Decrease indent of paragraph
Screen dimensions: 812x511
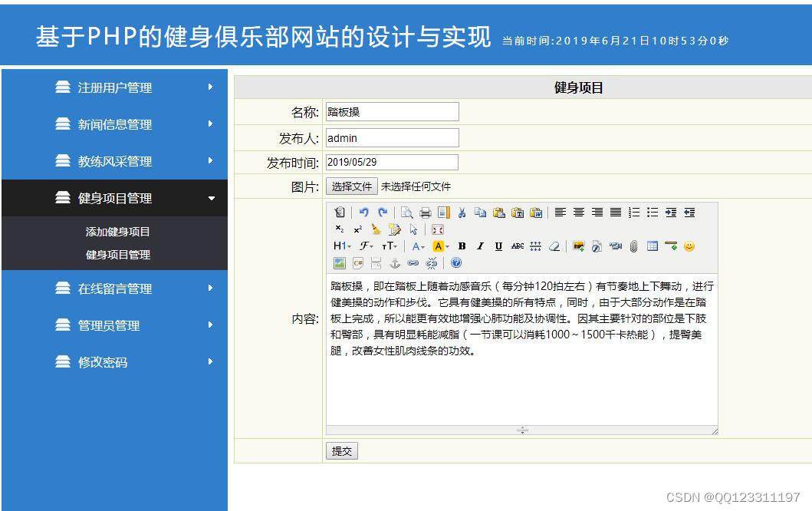tap(689, 213)
